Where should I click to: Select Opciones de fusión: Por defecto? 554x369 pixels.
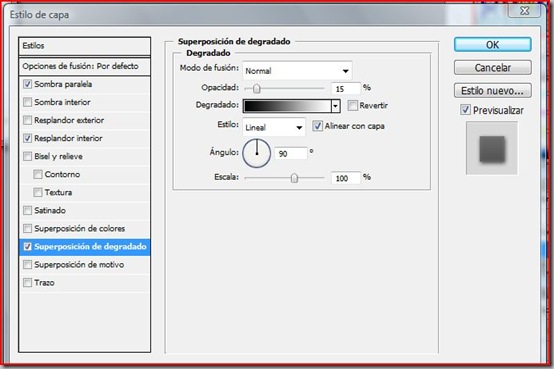(x=84, y=66)
